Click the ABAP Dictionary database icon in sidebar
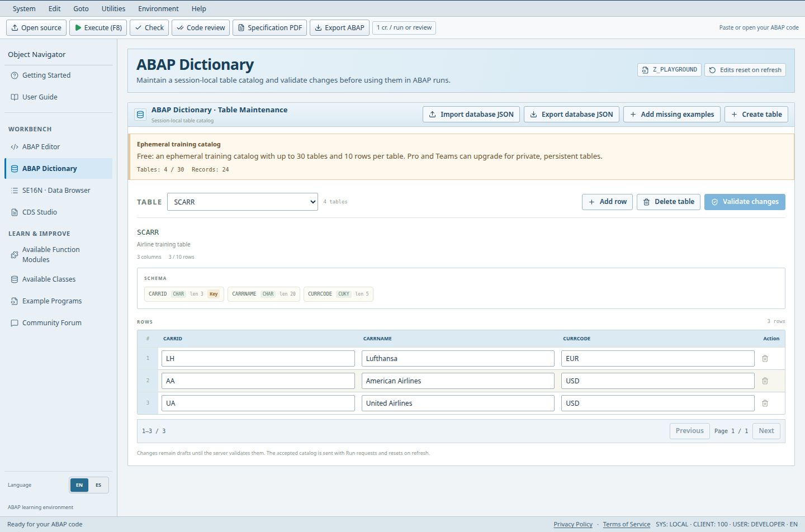Viewport: 805px width, 532px height. (15, 169)
